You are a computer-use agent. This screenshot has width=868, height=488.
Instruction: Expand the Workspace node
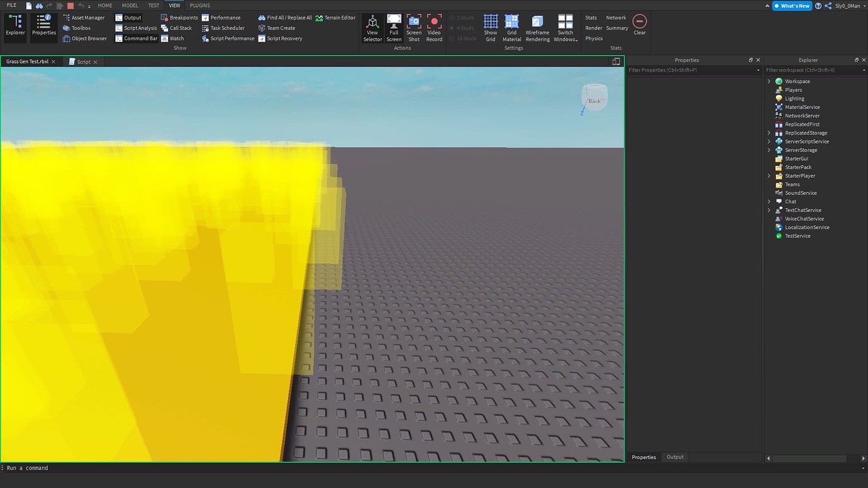(769, 81)
